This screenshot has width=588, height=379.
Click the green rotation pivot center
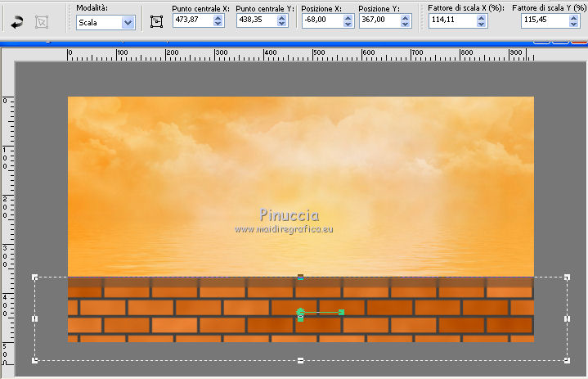point(300,312)
